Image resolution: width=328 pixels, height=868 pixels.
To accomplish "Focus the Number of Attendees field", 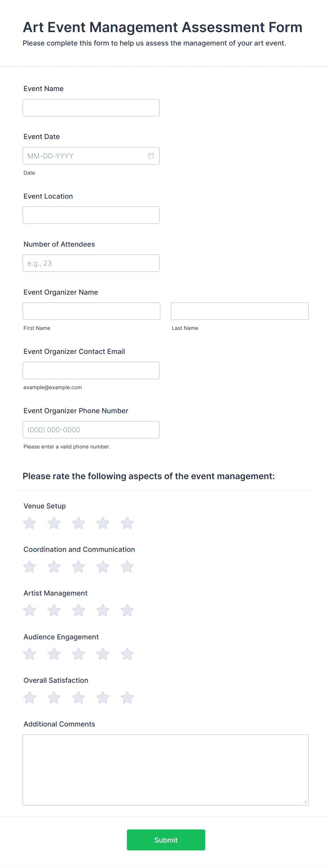I will pyautogui.click(x=91, y=263).
